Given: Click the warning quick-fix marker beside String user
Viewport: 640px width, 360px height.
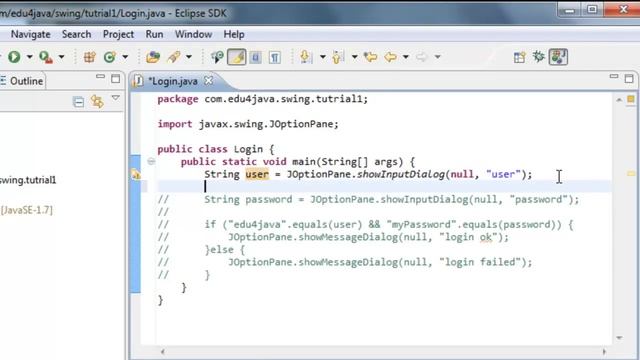Looking at the screenshot, I should click(x=136, y=175).
